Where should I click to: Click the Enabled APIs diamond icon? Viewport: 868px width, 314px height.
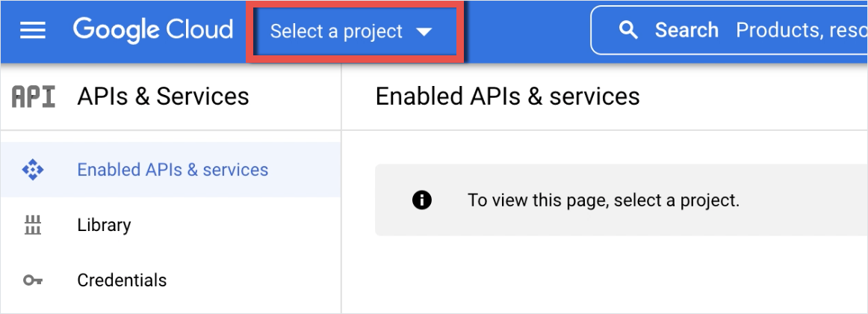[33, 170]
